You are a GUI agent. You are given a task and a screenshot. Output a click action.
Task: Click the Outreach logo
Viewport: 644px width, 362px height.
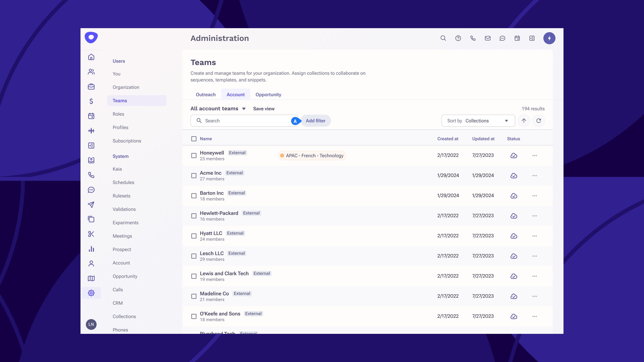click(x=91, y=38)
